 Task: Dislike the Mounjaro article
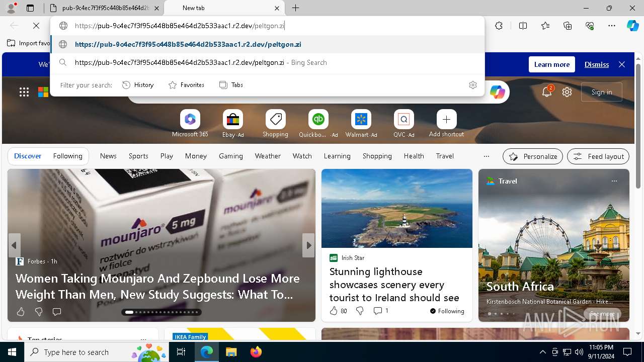tap(39, 312)
